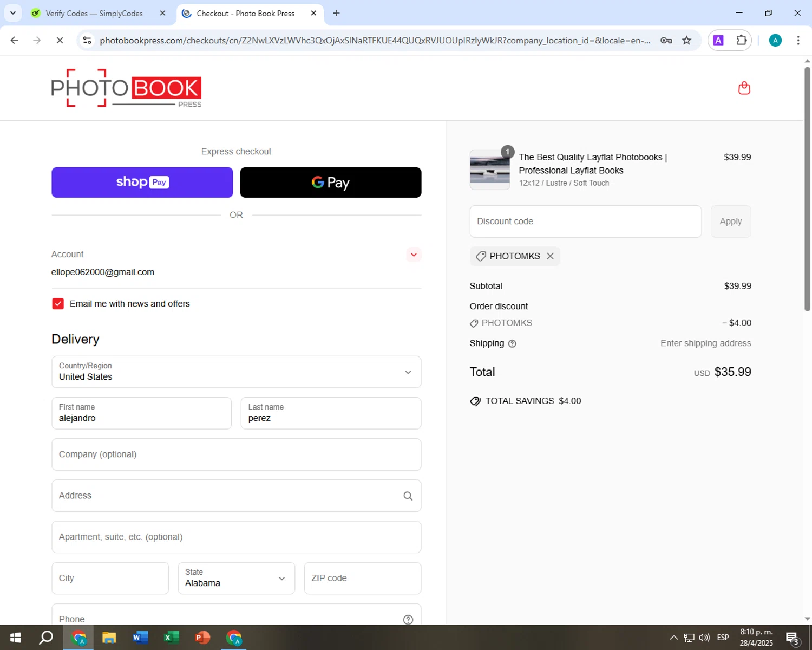Open the saved passwords key icon
The width and height of the screenshot is (812, 650).
click(666, 40)
